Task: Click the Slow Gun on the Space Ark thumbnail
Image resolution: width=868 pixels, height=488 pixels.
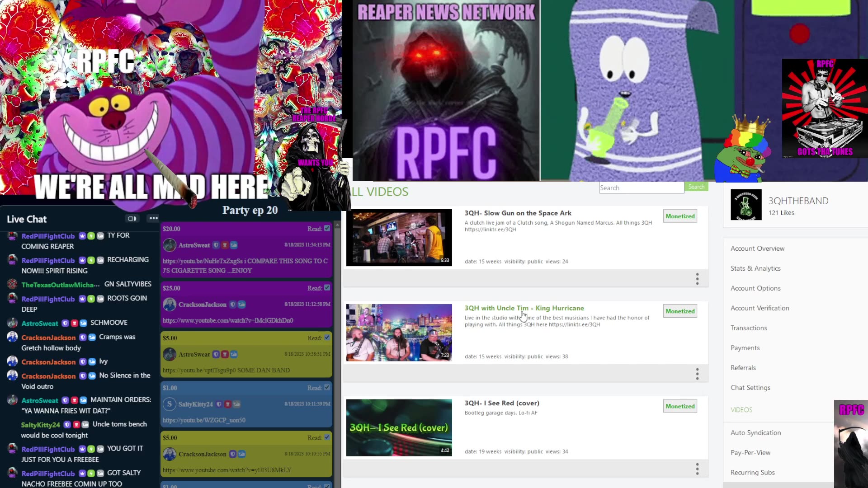Action: coord(399,237)
